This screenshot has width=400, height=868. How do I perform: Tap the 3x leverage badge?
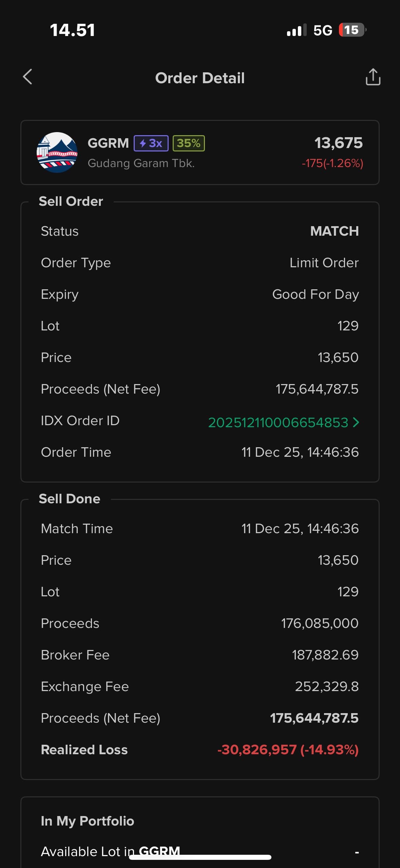pyautogui.click(x=151, y=143)
